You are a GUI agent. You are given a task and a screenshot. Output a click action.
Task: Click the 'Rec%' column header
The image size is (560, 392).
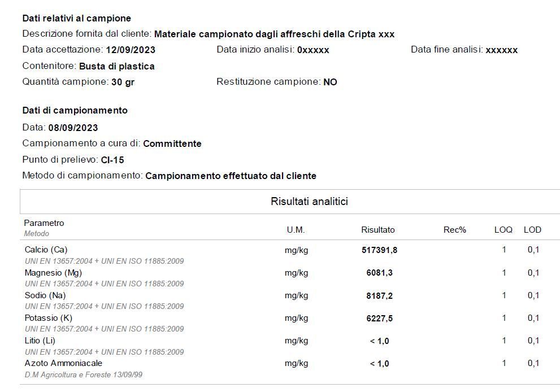tap(455, 230)
